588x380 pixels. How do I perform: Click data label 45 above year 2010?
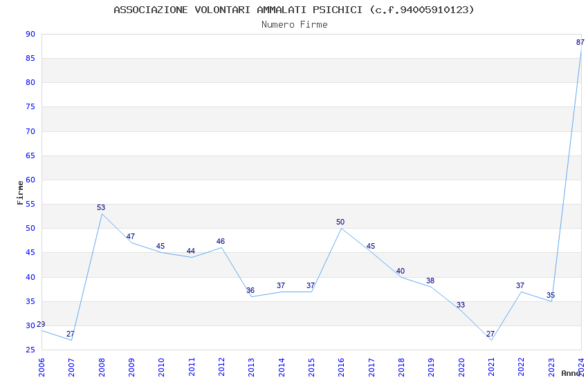pyautogui.click(x=160, y=247)
